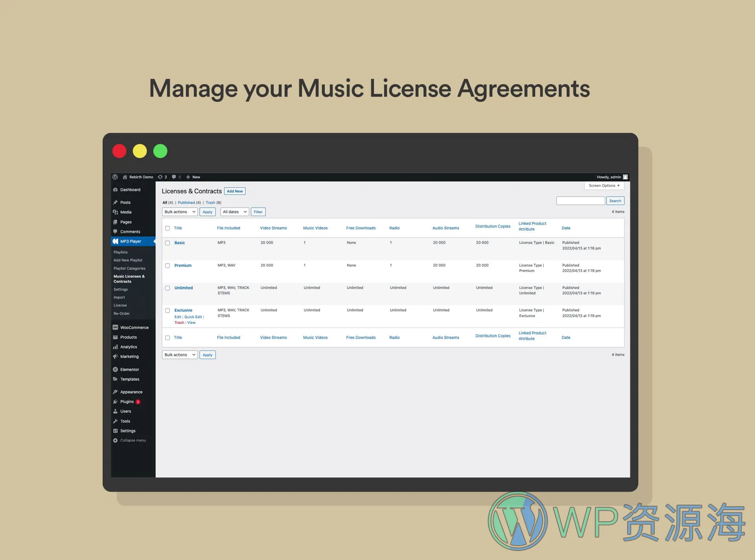Click the Analytics icon in sidebar
755x560 pixels.
(x=115, y=346)
